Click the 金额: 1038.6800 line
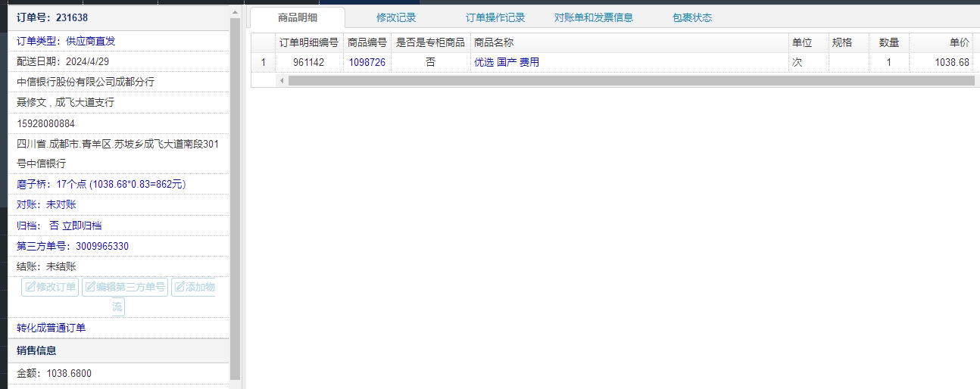The width and height of the screenshot is (980, 389). (x=54, y=374)
